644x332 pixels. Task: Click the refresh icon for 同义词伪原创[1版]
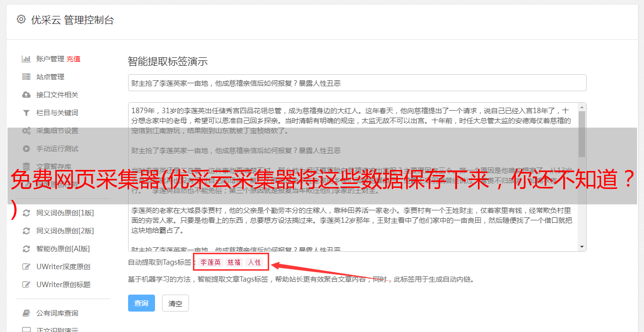[26, 213]
